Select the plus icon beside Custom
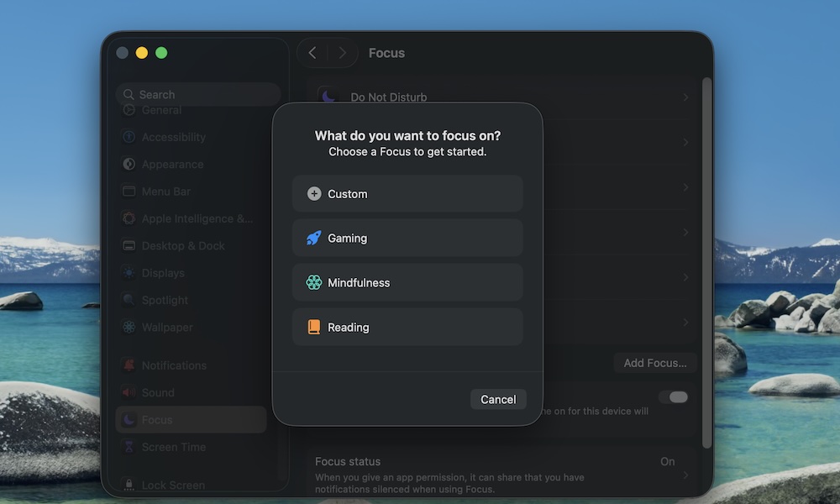This screenshot has height=504, width=840. coord(313,193)
